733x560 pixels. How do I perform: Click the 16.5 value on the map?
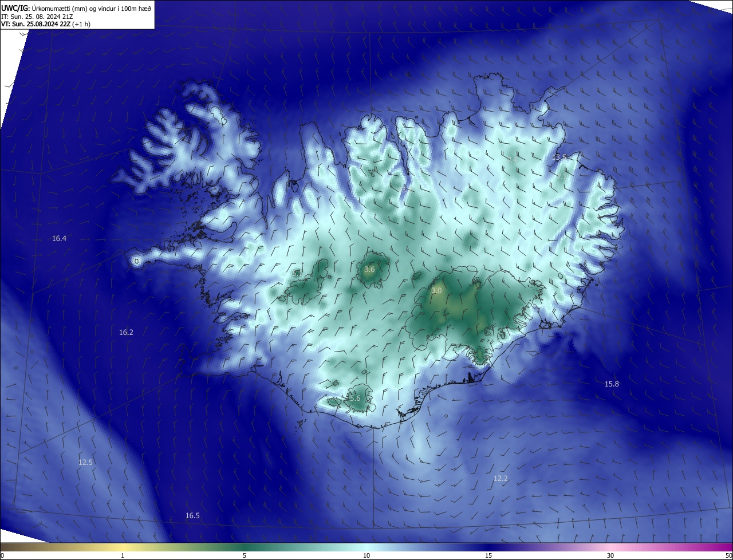192,515
